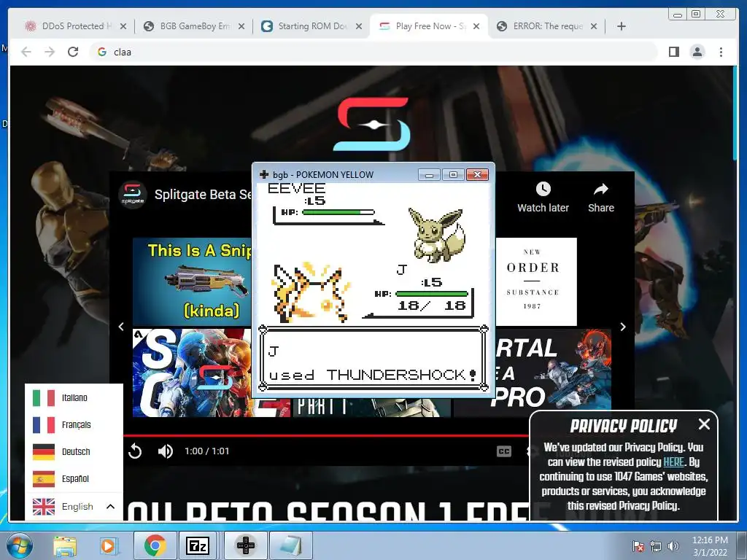The width and height of the screenshot is (747, 560).
Task: Open a new browser tab
Action: click(x=622, y=26)
